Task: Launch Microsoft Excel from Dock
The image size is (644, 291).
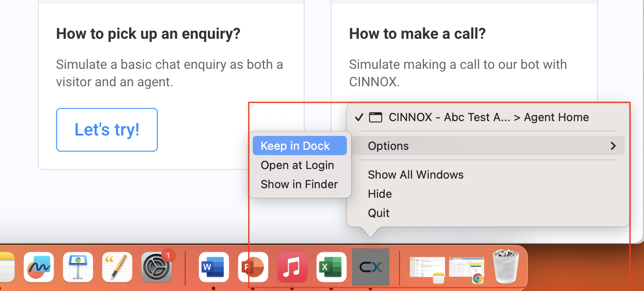Action: click(332, 267)
